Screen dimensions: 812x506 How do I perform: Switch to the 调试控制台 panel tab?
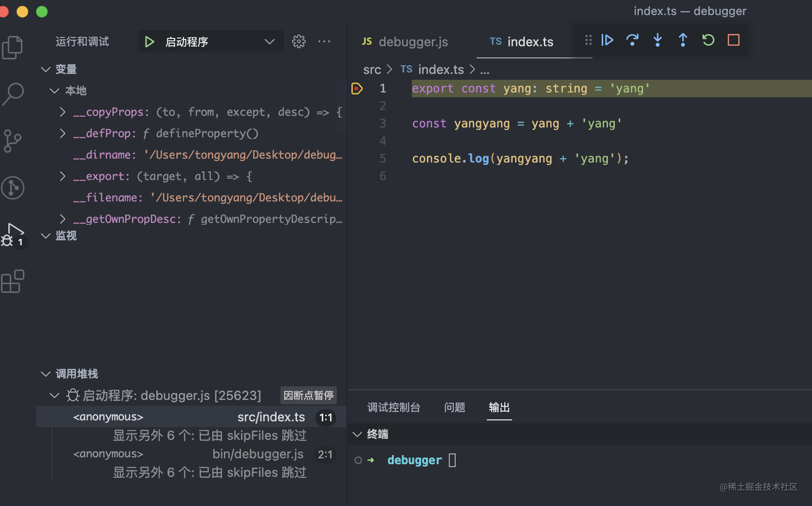[x=393, y=407]
